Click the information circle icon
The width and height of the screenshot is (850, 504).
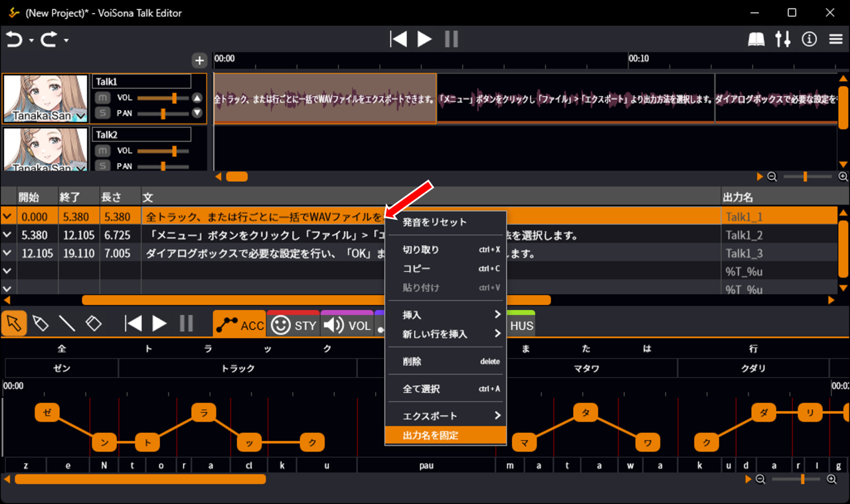(x=809, y=40)
